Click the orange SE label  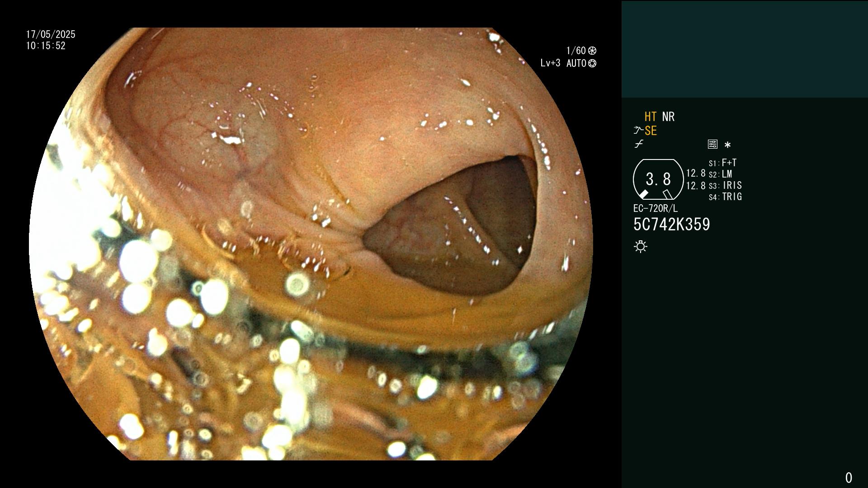[x=651, y=131]
